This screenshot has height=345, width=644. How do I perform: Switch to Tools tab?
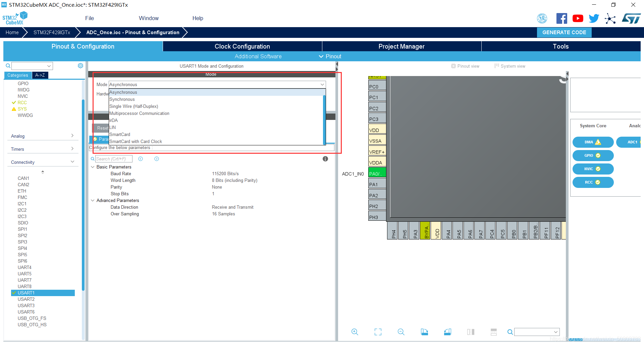pos(561,46)
